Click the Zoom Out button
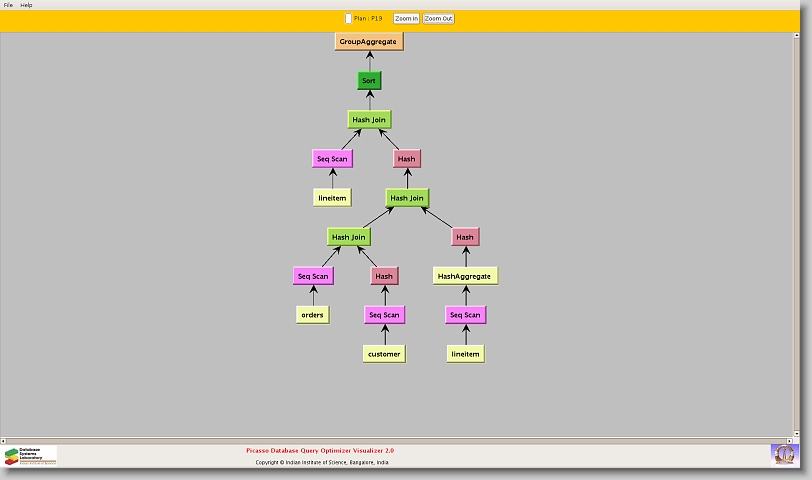 [x=438, y=18]
